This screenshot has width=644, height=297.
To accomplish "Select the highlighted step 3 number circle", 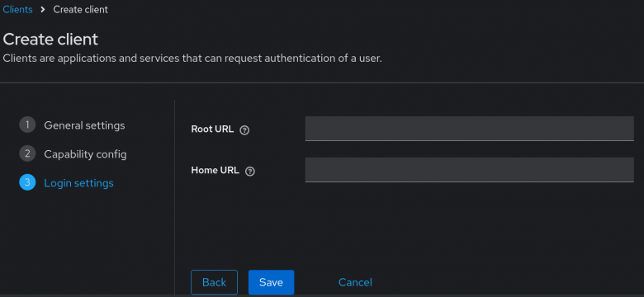I will pyautogui.click(x=27, y=182).
